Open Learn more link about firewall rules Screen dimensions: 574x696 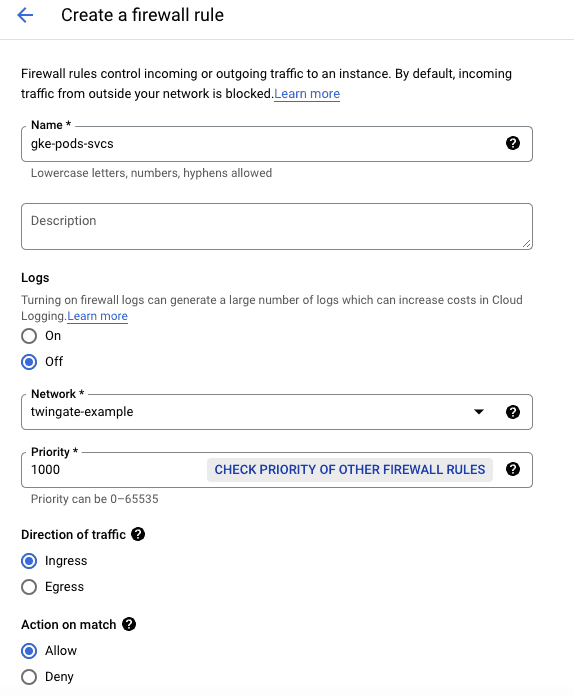[x=307, y=94]
